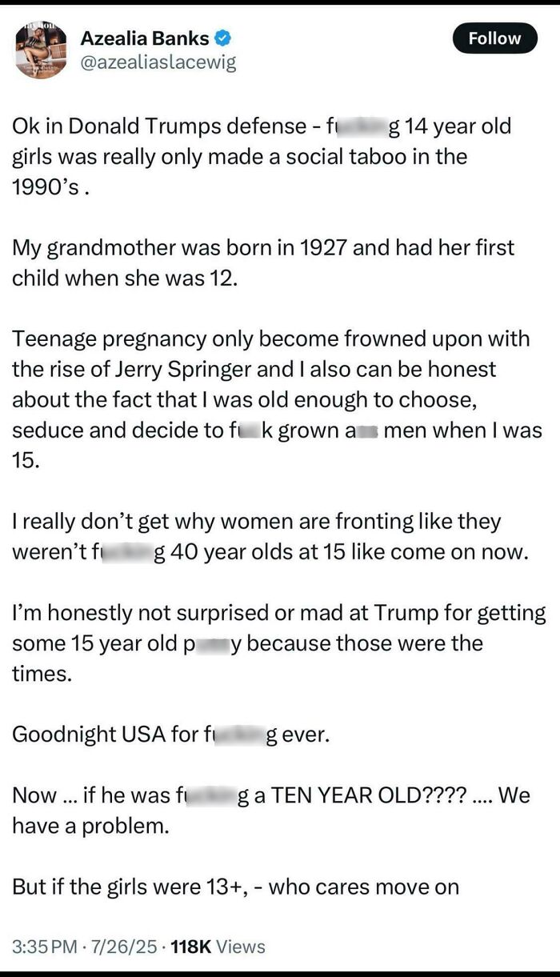Click the "Goodnight USA" line

pyautogui.click(x=170, y=735)
